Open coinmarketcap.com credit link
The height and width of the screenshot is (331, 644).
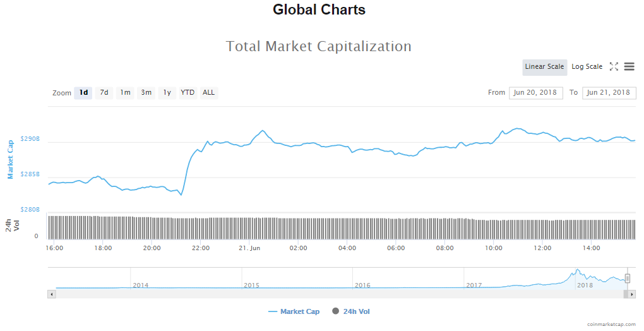click(611, 324)
